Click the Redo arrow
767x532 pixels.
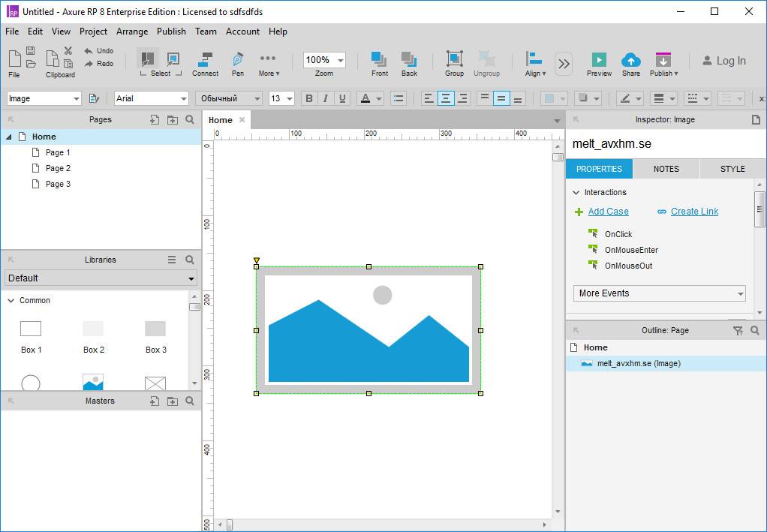tap(99, 64)
